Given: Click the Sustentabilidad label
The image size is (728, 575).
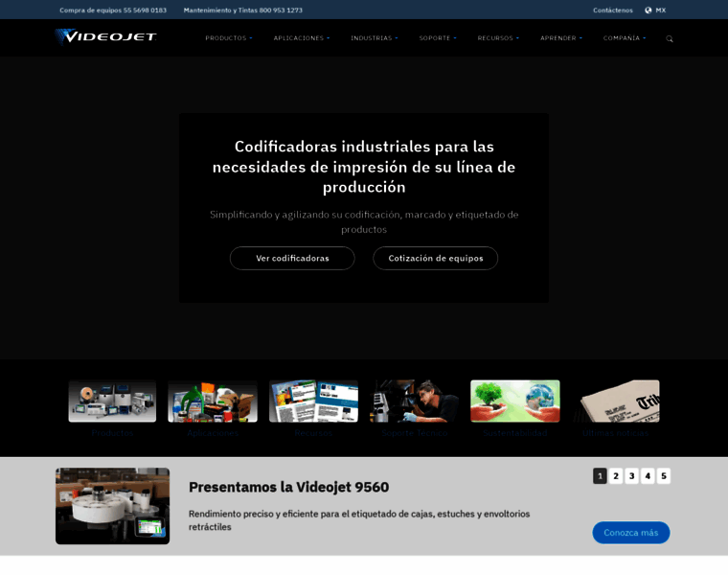Looking at the screenshot, I should (515, 433).
